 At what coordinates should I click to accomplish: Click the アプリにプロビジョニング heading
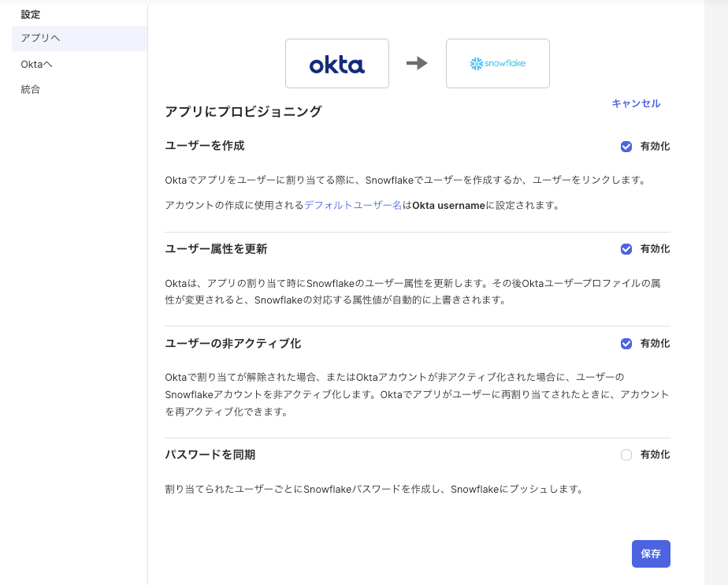pos(243,112)
